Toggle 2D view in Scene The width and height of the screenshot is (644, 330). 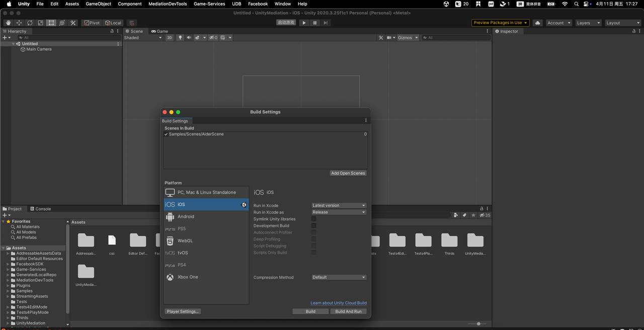[x=170, y=38]
